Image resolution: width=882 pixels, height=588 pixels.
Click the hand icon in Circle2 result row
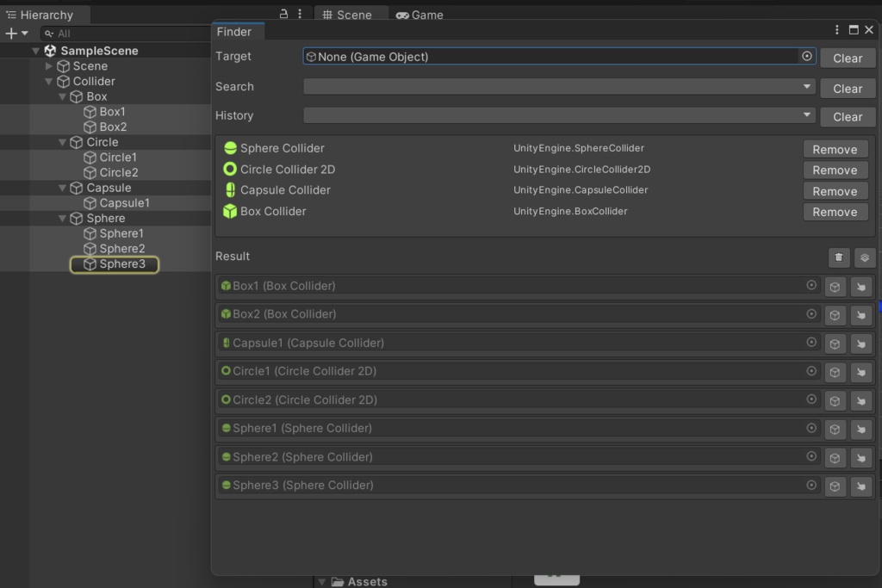click(861, 401)
